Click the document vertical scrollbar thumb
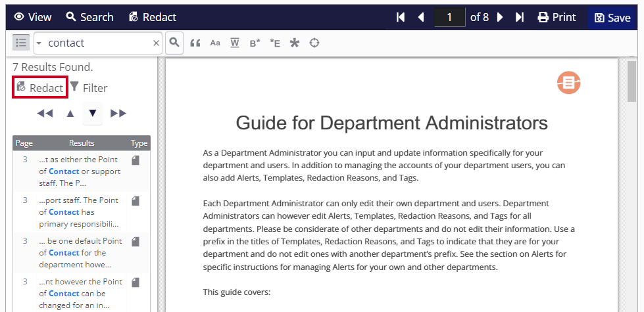The height and width of the screenshot is (312, 644). point(632,81)
